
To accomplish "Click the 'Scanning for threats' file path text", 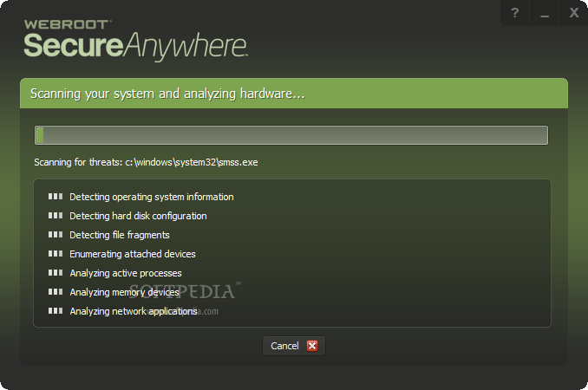I will click(x=146, y=162).
